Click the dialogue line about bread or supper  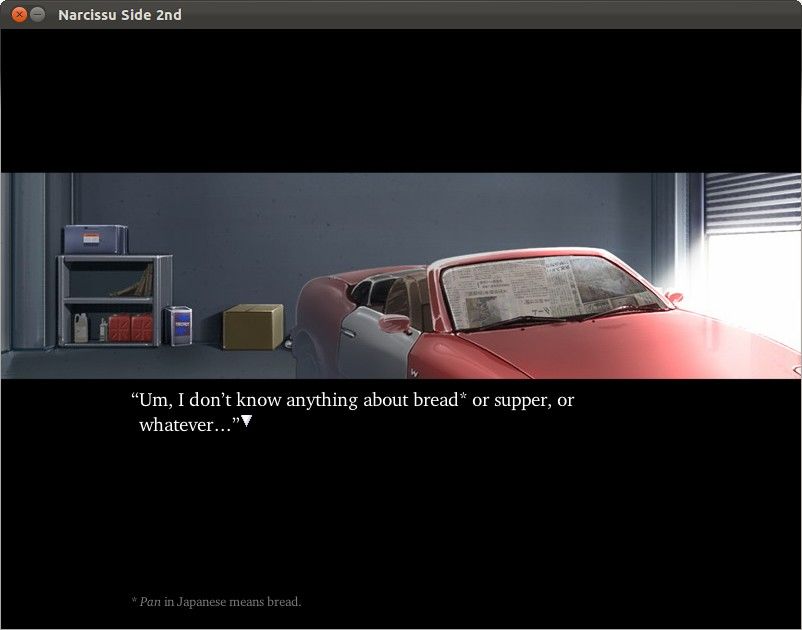point(353,401)
